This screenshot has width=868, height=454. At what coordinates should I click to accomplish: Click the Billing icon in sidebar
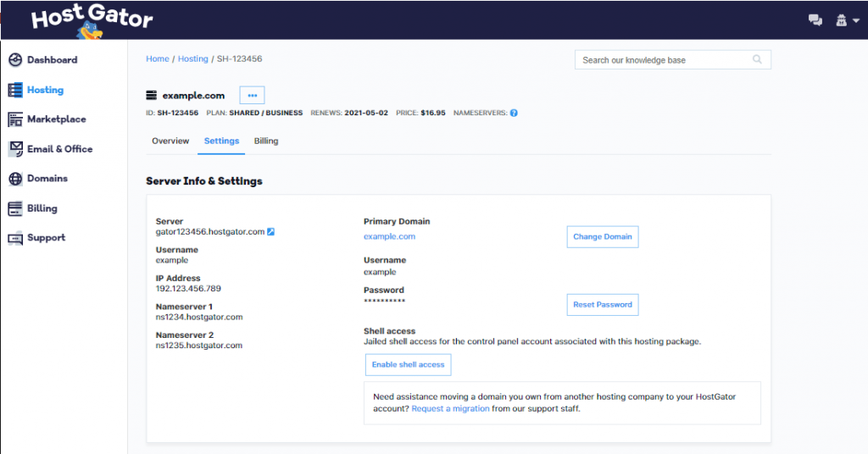coord(15,208)
